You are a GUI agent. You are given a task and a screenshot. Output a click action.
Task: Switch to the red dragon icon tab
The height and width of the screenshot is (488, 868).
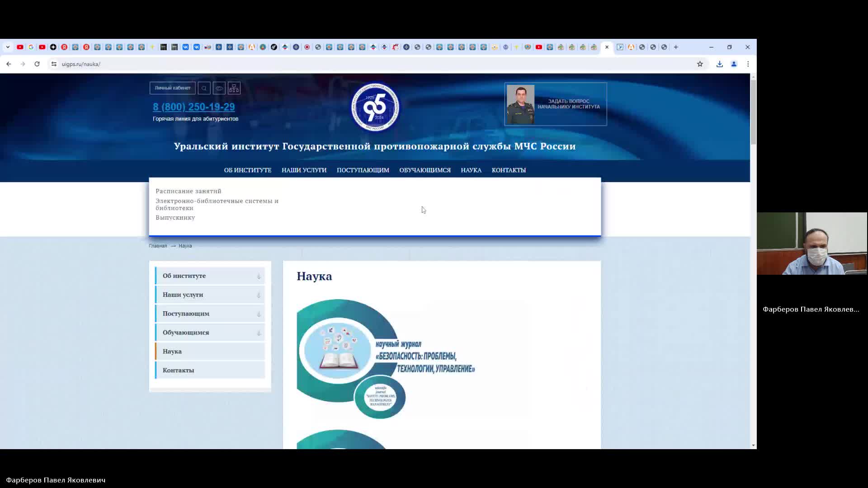[395, 47]
